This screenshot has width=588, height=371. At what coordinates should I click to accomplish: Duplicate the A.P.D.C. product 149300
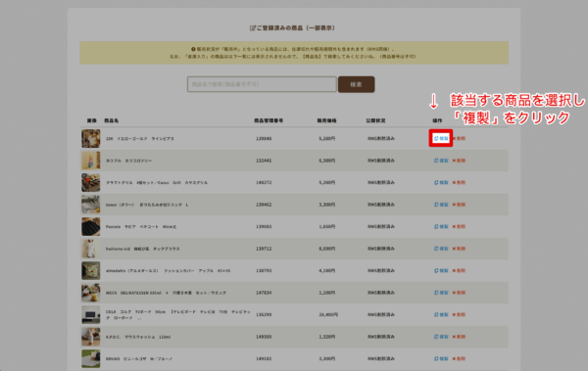(441, 337)
